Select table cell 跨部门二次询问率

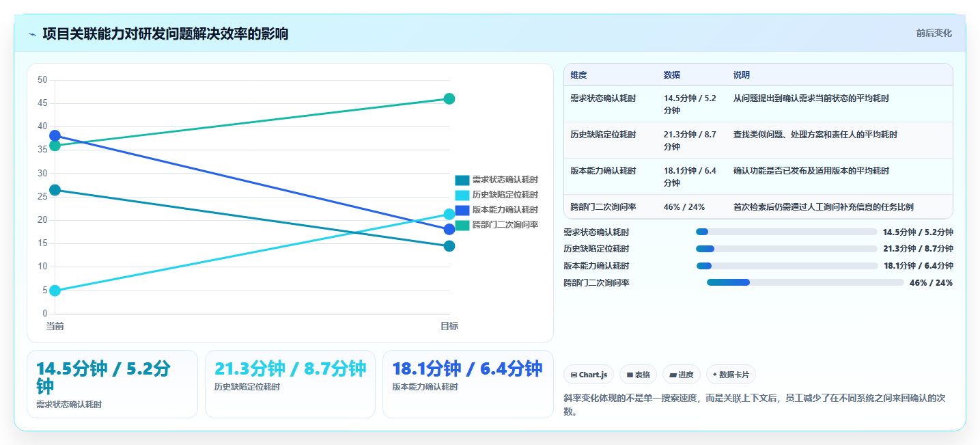(603, 207)
